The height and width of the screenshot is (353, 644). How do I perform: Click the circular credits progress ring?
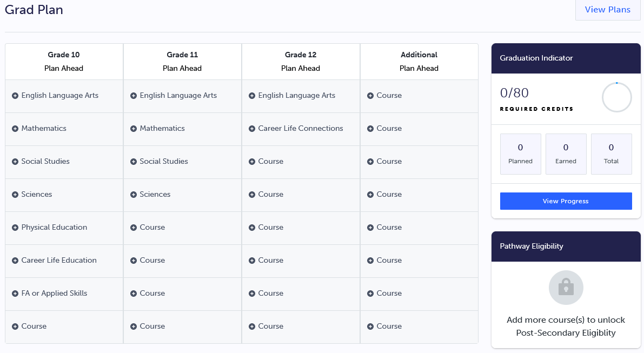point(616,97)
